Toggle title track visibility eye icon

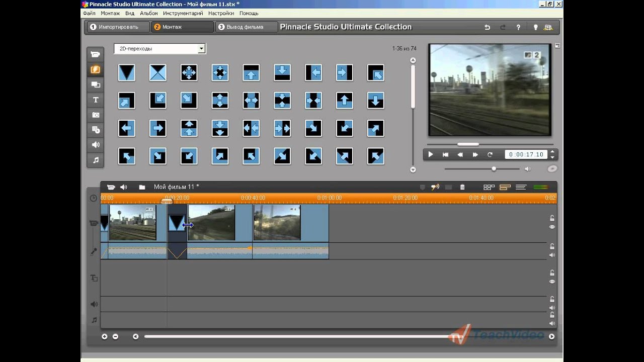coord(552,282)
